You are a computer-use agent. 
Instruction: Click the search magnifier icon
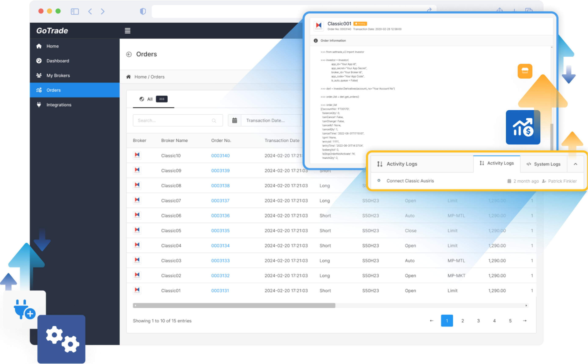214,121
